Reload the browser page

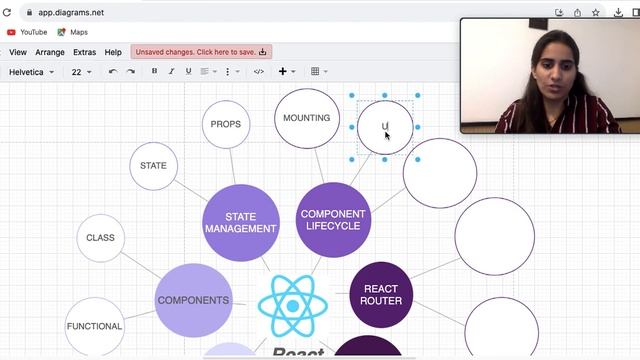point(7,13)
